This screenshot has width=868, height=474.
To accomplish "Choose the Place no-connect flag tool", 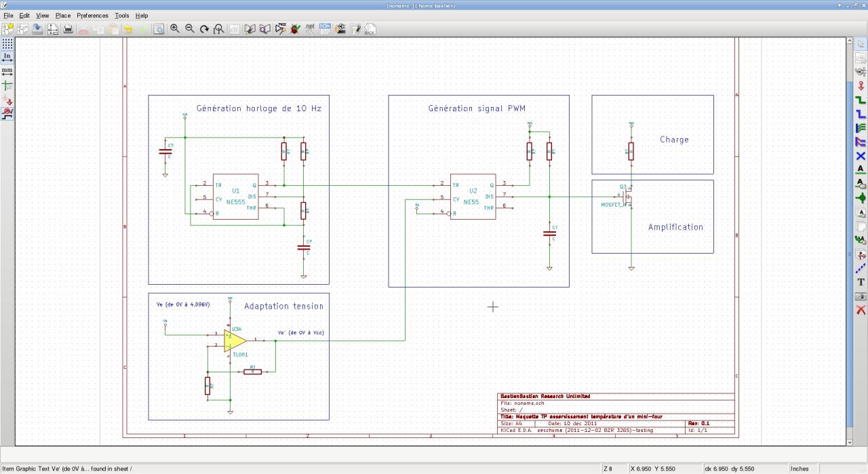I will coord(861,156).
